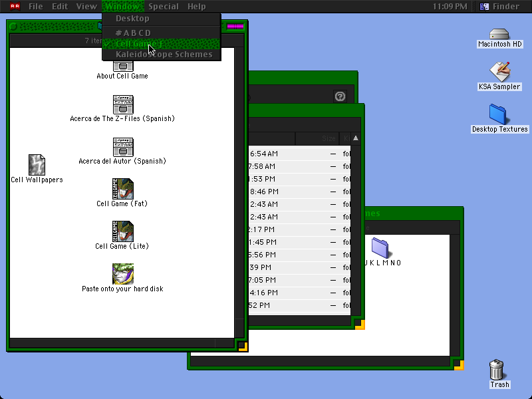Click the Cell Game window's collapse box
532x399 pixels.
235,27
